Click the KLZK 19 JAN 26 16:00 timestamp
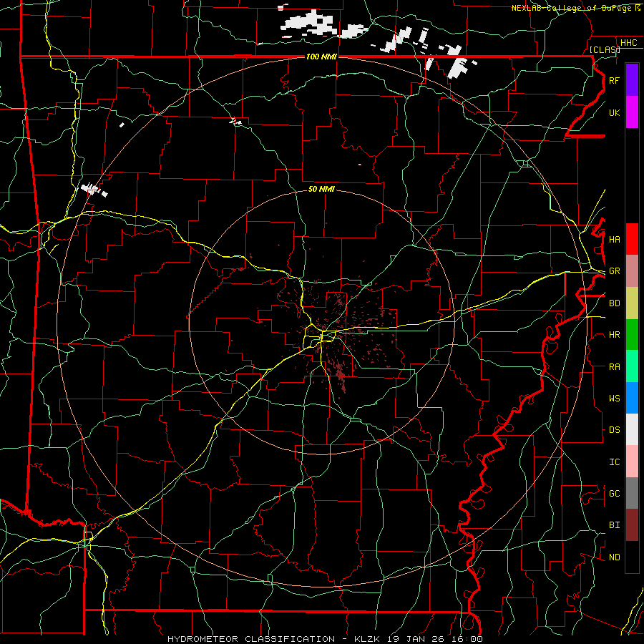644x644 pixels. click(x=418, y=639)
